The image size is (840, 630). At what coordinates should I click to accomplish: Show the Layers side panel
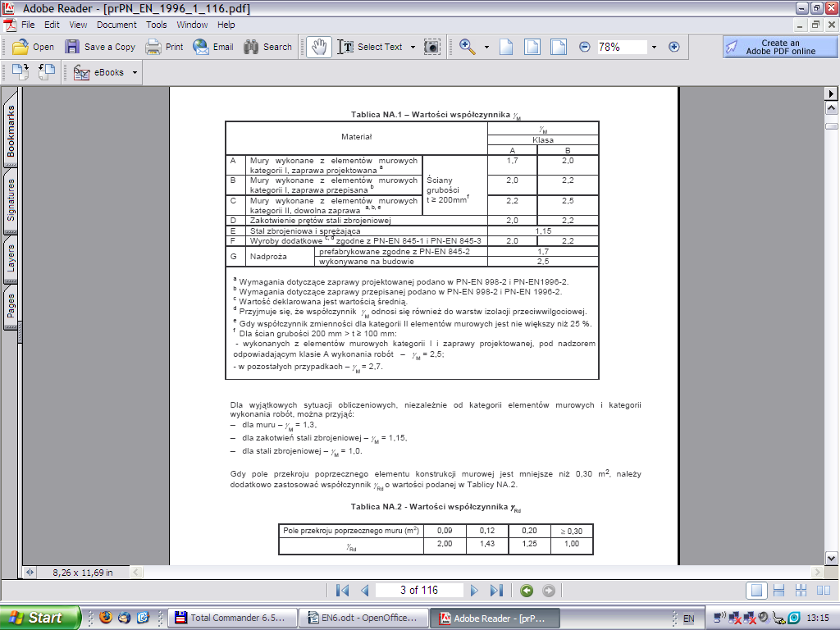pos(11,258)
